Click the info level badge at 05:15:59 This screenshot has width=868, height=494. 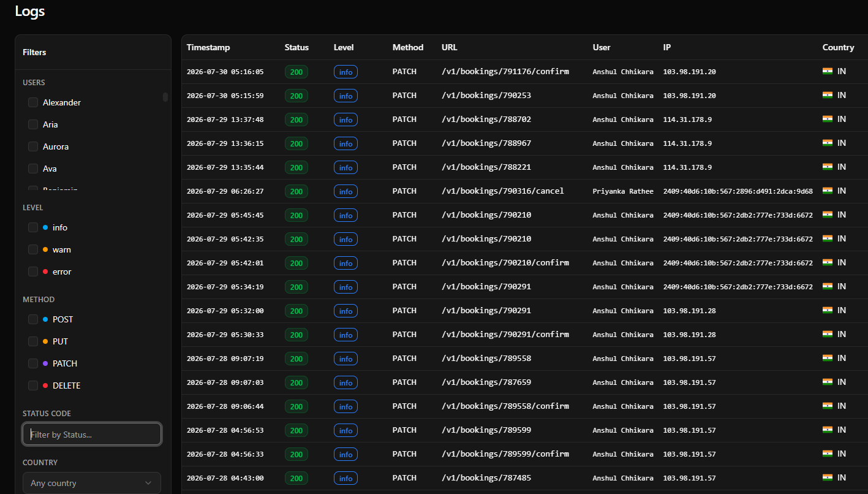pos(345,96)
